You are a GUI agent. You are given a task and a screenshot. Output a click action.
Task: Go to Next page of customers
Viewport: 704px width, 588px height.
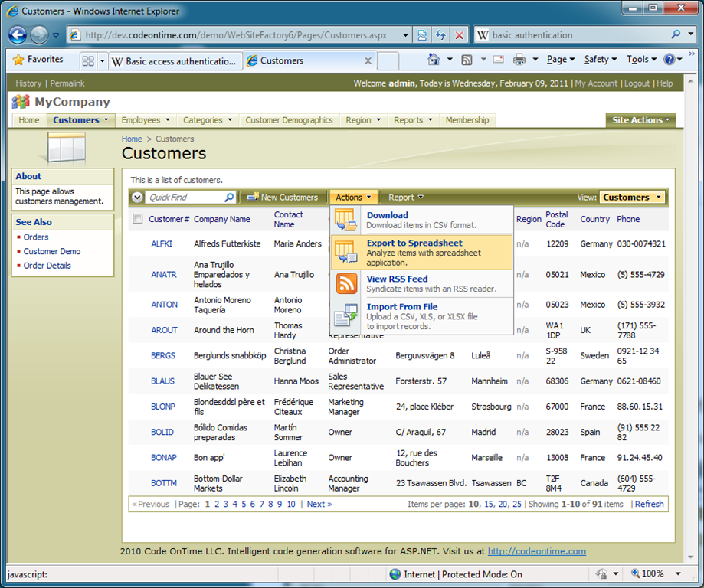click(319, 504)
